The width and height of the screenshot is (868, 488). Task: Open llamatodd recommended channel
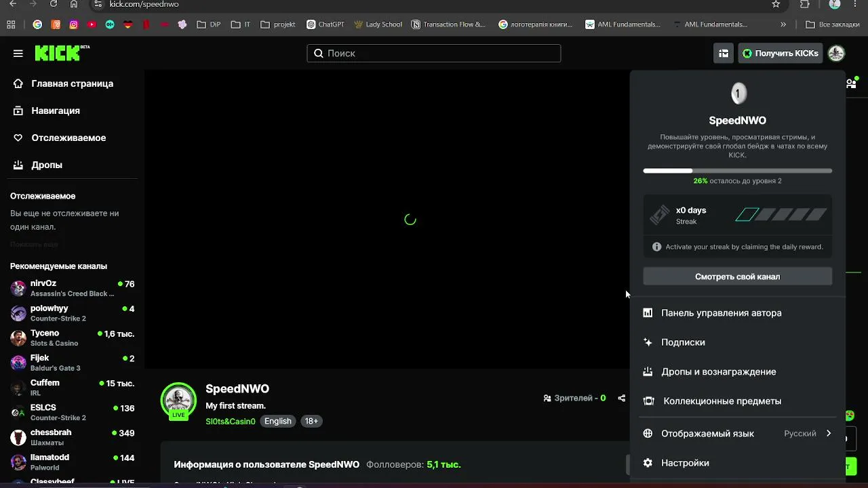[72, 462]
